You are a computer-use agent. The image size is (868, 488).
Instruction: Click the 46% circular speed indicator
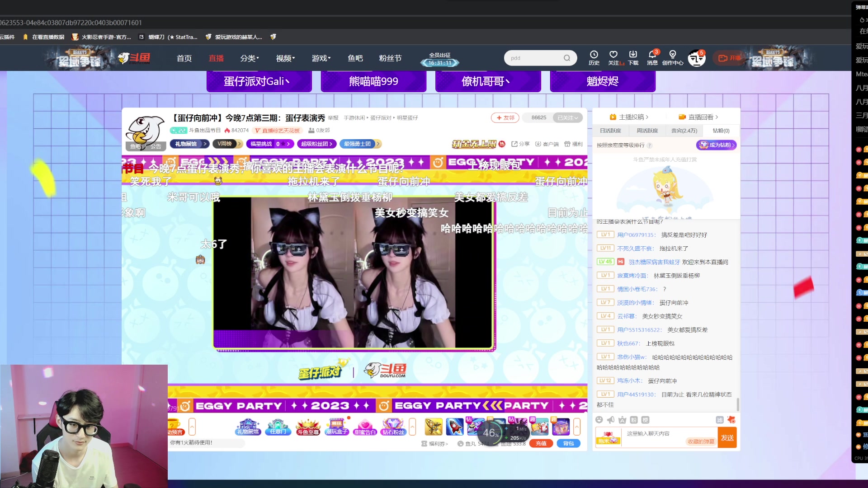point(490,432)
